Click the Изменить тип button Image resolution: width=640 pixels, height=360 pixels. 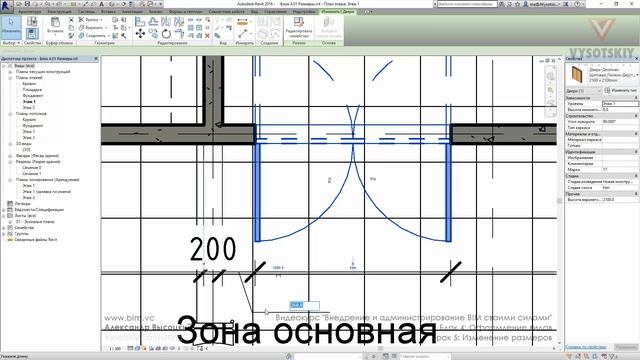[621, 90]
